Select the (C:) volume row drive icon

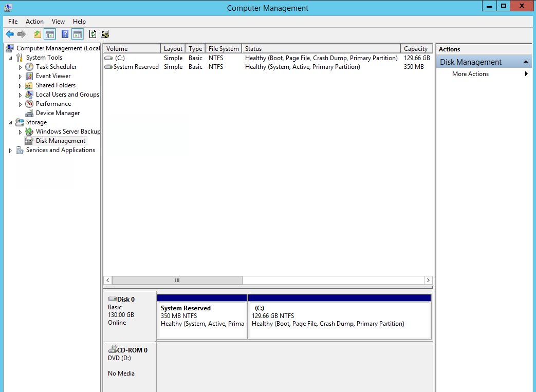(x=109, y=58)
